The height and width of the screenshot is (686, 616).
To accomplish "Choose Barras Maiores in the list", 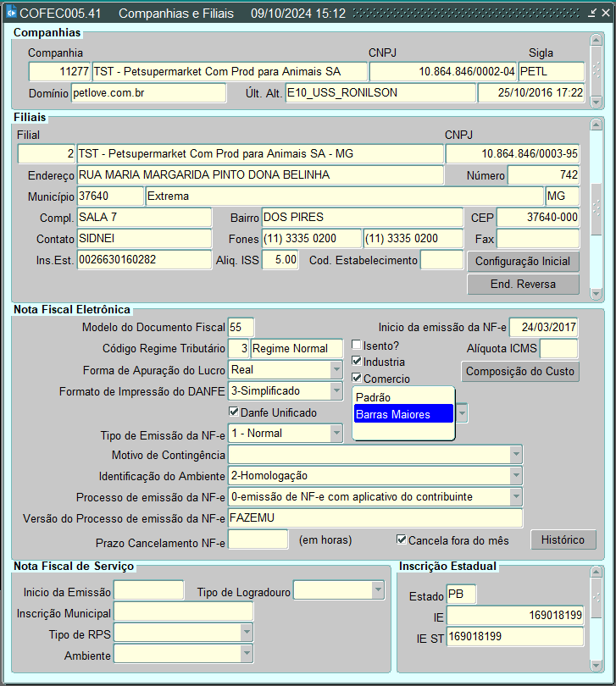I will tap(403, 414).
